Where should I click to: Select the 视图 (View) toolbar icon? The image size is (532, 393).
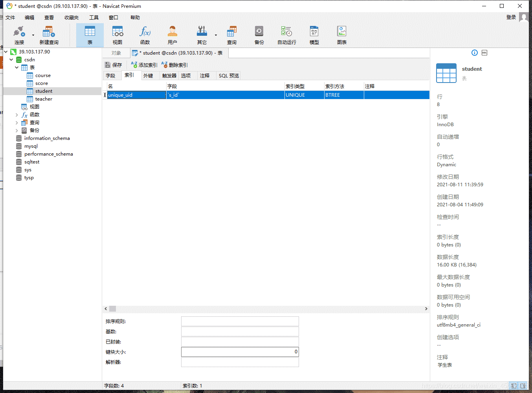(x=117, y=35)
